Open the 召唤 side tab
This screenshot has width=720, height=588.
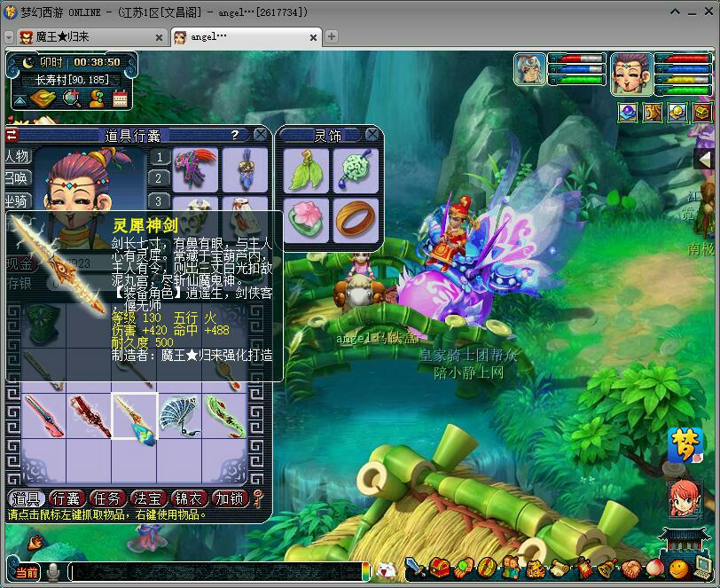coord(17,178)
